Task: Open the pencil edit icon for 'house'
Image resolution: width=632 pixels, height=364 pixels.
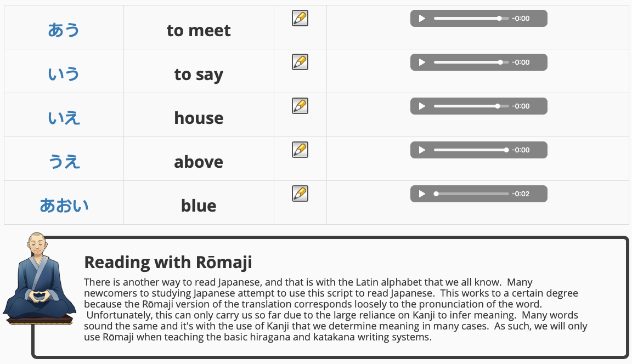Action: coord(300,106)
